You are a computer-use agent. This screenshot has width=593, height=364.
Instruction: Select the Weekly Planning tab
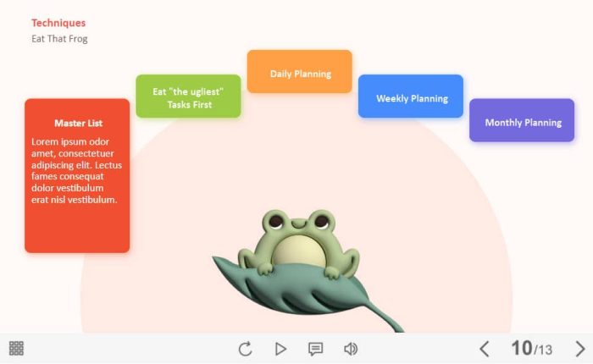point(411,98)
